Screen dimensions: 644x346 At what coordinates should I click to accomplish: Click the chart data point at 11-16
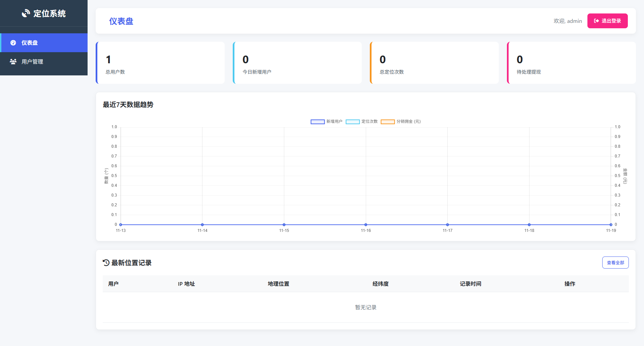pos(365,224)
